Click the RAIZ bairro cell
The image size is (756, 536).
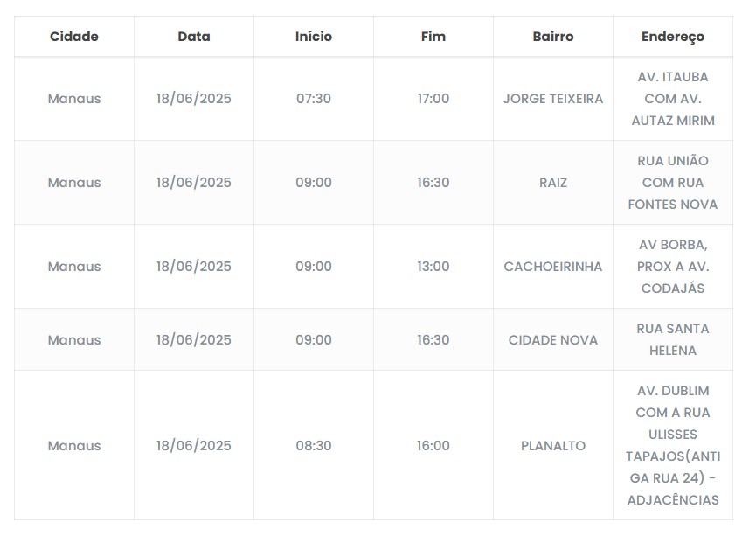tap(553, 183)
